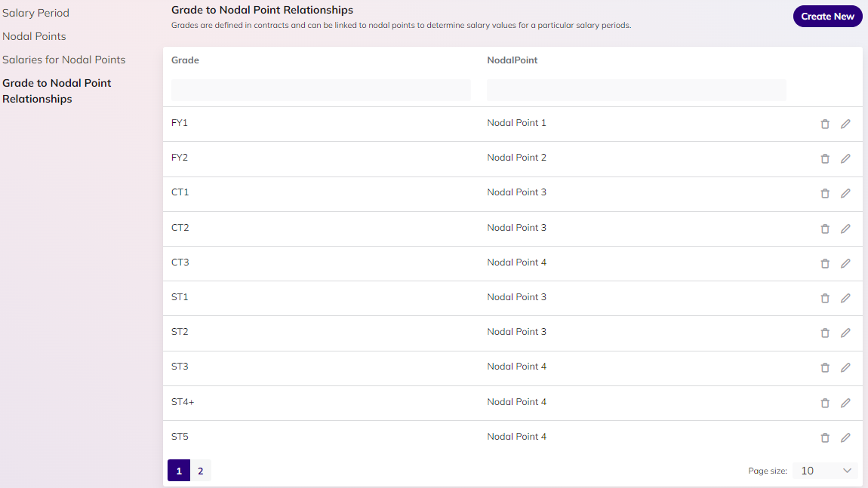Open the Page size dropdown
Screen dimensions: 868x488
point(826,471)
